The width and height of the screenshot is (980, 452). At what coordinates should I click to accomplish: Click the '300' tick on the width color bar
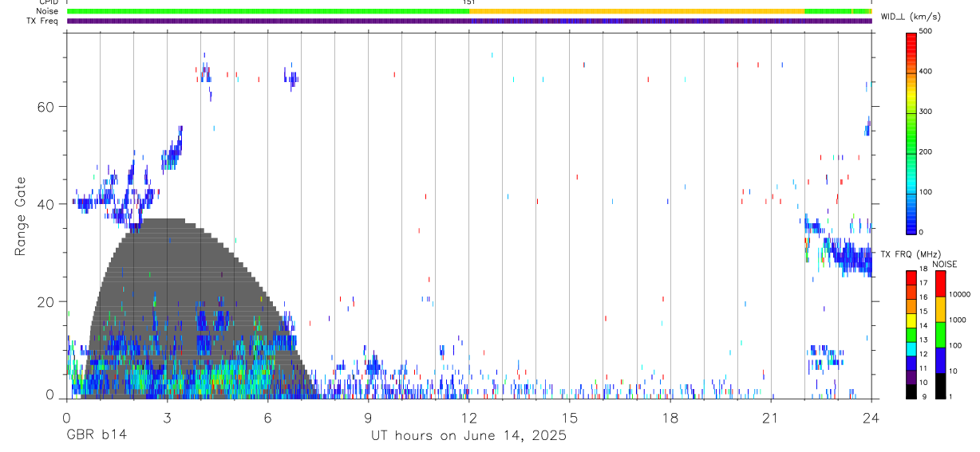tap(926, 112)
